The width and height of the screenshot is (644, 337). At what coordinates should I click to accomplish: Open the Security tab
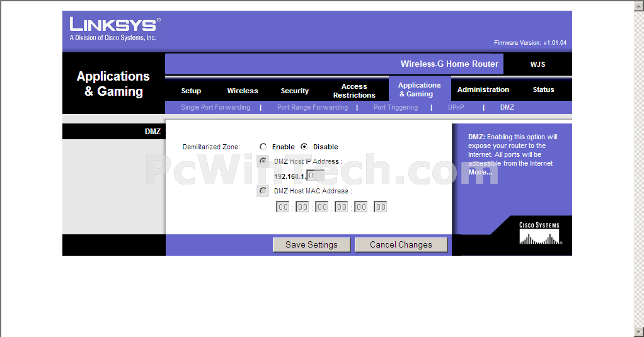coord(294,91)
